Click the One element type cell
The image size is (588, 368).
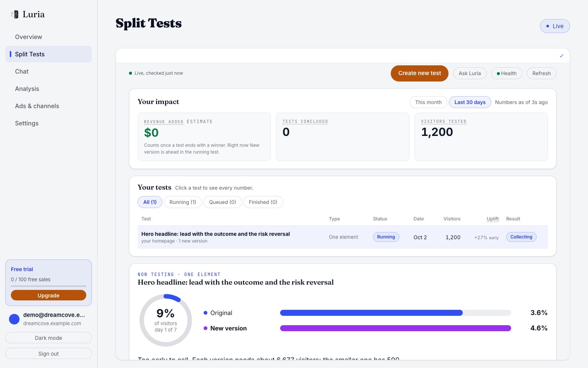coord(343,237)
